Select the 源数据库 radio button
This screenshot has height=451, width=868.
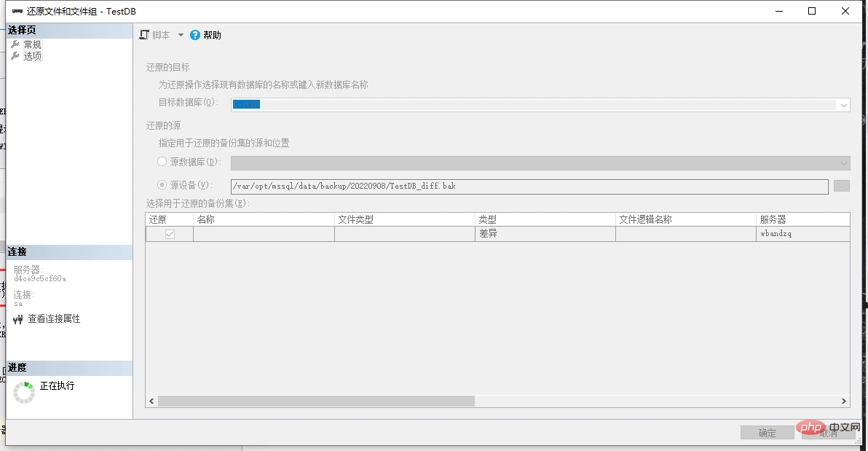[162, 161]
